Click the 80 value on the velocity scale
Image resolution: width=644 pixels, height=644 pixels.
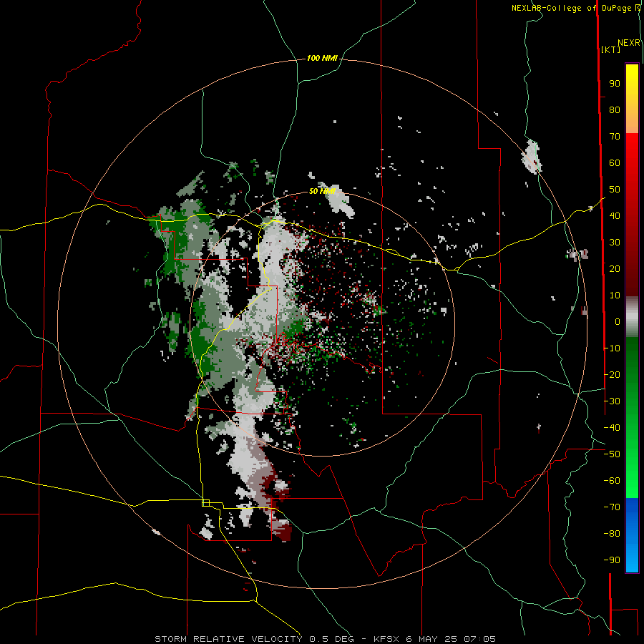click(x=615, y=110)
